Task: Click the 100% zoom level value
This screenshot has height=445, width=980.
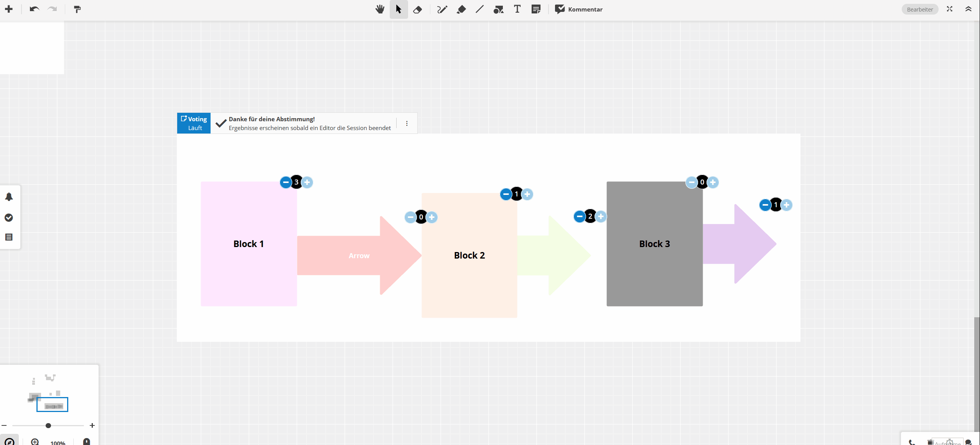Action: [x=58, y=442]
